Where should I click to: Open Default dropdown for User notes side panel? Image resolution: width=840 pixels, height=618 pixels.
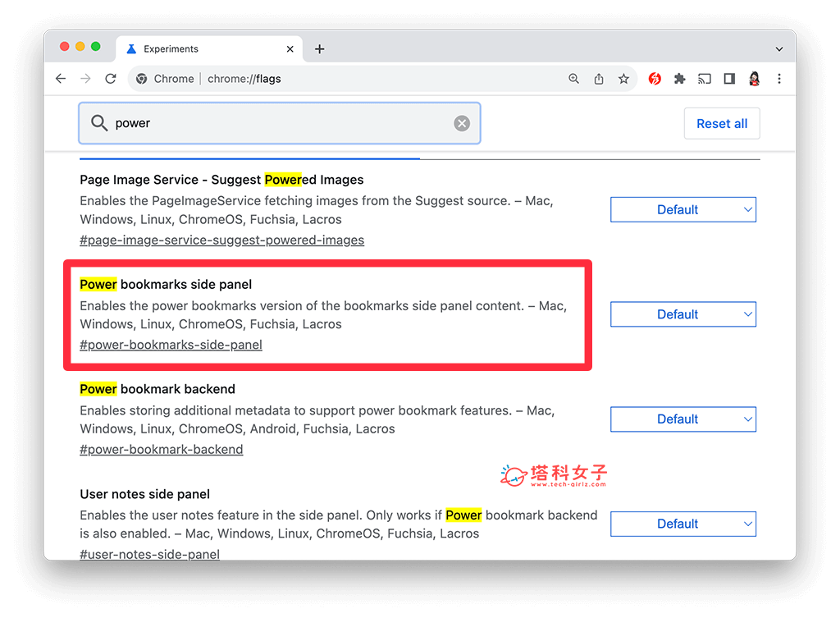tap(683, 524)
